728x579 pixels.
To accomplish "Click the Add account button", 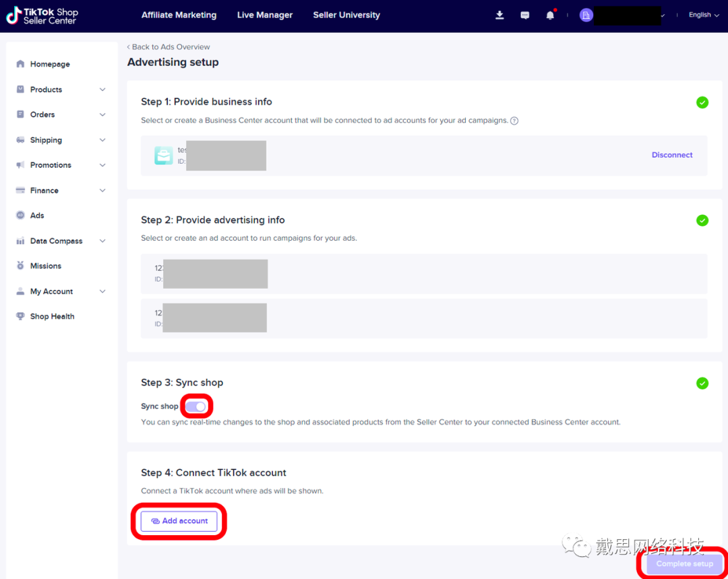I will (179, 521).
